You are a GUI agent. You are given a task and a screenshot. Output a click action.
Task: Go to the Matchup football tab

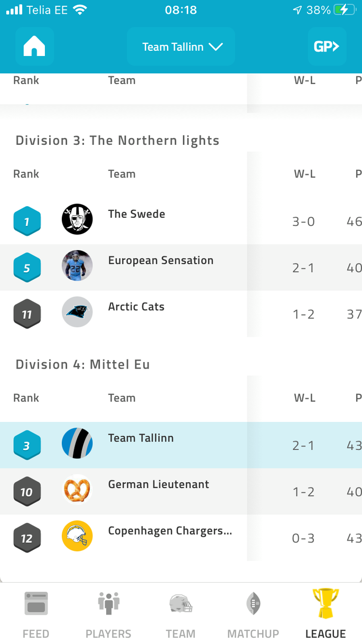[253, 614]
